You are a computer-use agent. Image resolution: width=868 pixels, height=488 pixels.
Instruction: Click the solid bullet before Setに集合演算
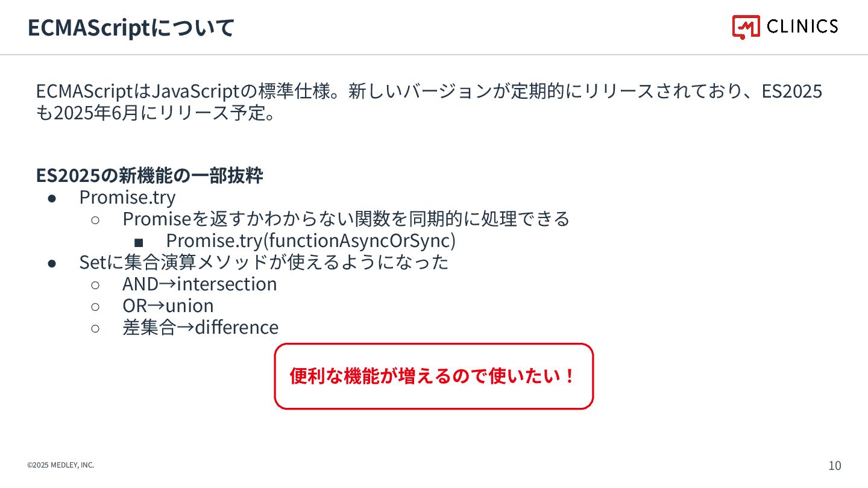[x=52, y=263]
